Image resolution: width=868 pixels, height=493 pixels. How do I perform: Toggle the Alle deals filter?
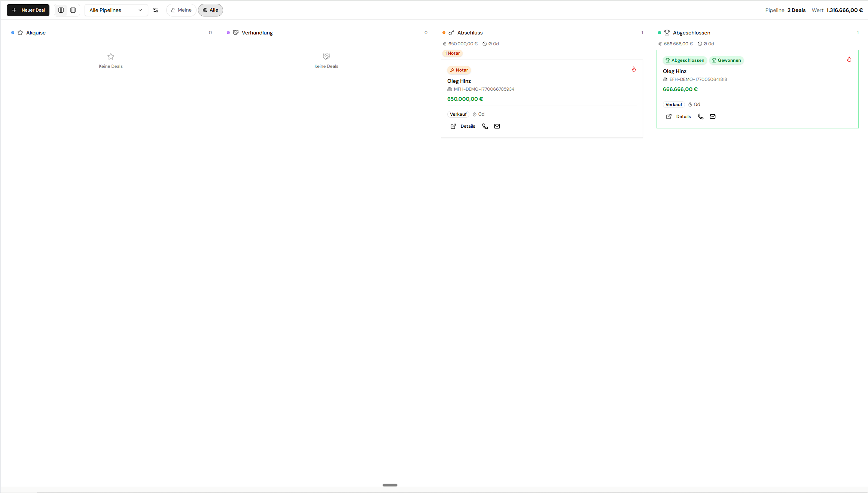pyautogui.click(x=210, y=10)
